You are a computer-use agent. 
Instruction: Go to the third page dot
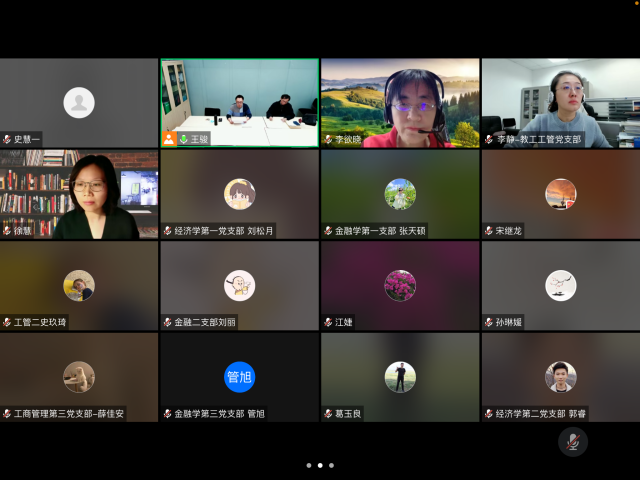coord(332,465)
